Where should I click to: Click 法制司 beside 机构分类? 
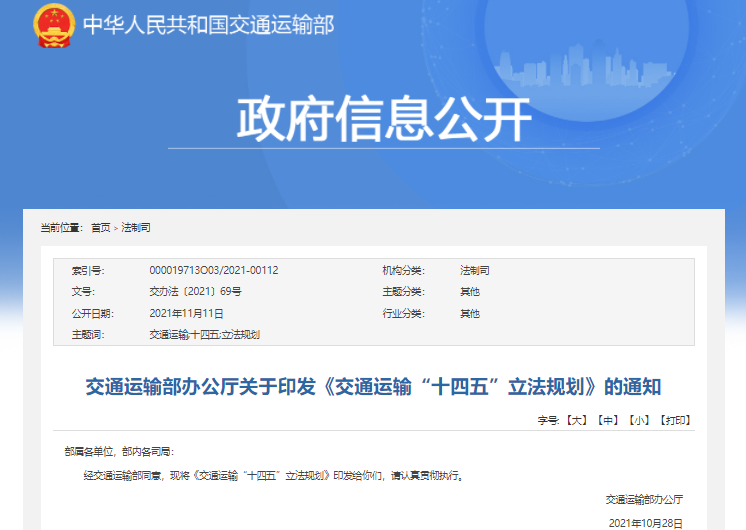(x=474, y=271)
